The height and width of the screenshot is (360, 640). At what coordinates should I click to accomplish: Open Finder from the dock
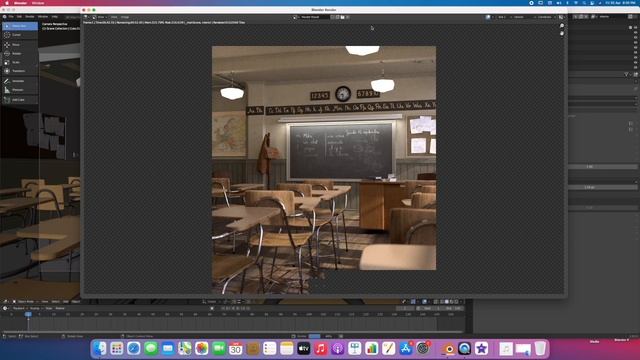100,349
